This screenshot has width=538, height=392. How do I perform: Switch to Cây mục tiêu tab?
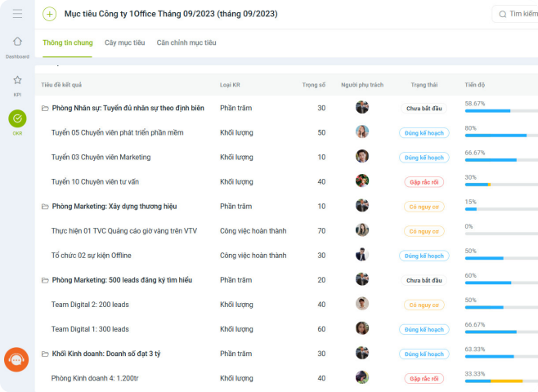124,42
